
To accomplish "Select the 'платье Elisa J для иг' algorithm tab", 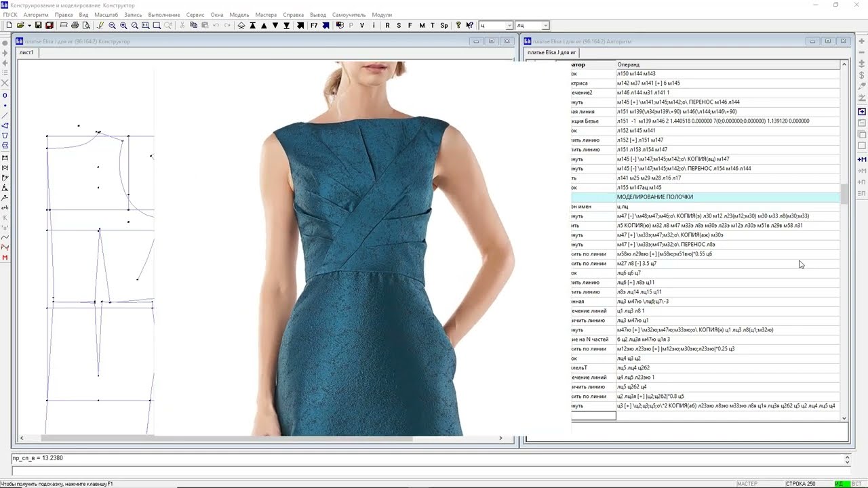I will tap(551, 52).
